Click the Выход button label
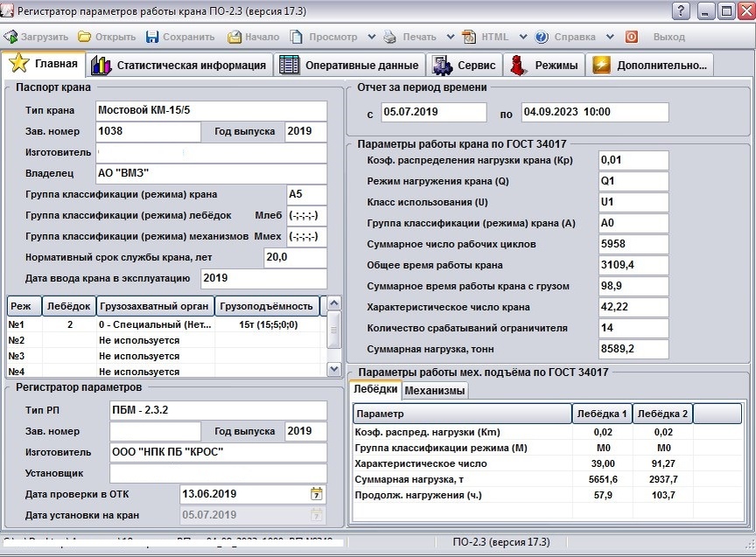The height and width of the screenshot is (557, 756). (668, 37)
